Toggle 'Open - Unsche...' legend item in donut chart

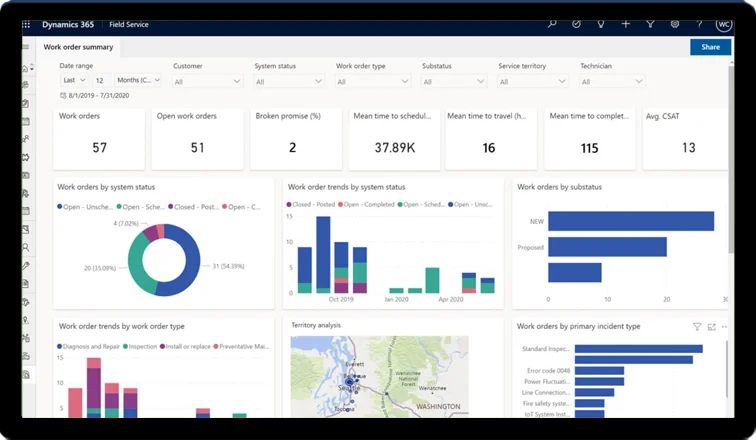coord(85,207)
